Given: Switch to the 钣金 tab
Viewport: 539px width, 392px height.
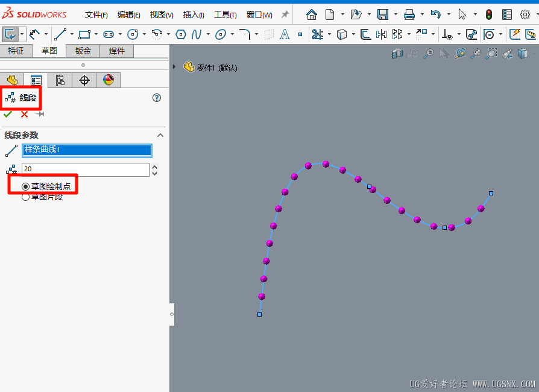Looking at the screenshot, I should [83, 51].
